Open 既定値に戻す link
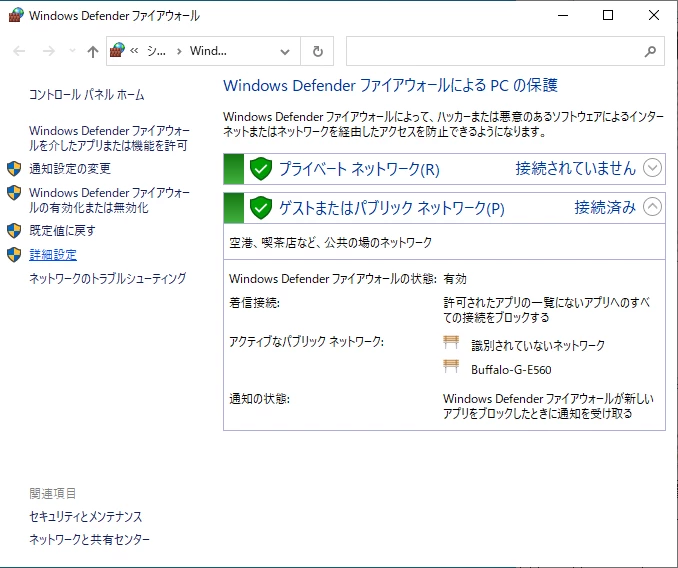678x568 pixels. (62, 231)
